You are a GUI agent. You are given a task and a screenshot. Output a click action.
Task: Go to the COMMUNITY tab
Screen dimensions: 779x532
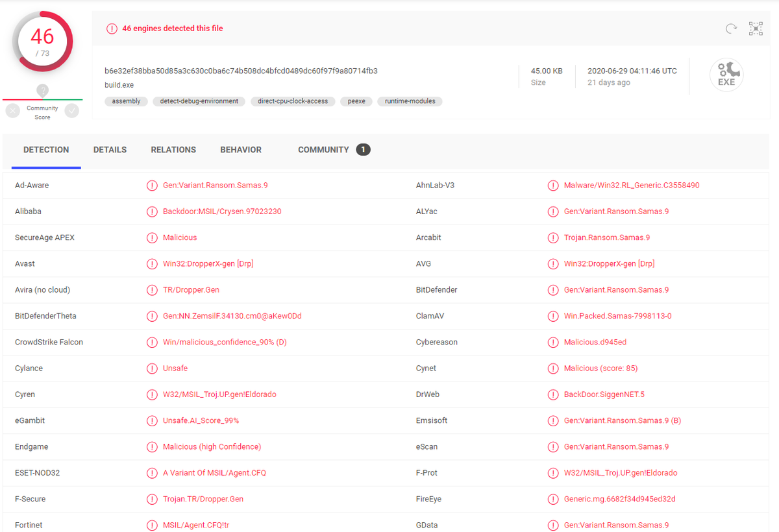point(323,150)
